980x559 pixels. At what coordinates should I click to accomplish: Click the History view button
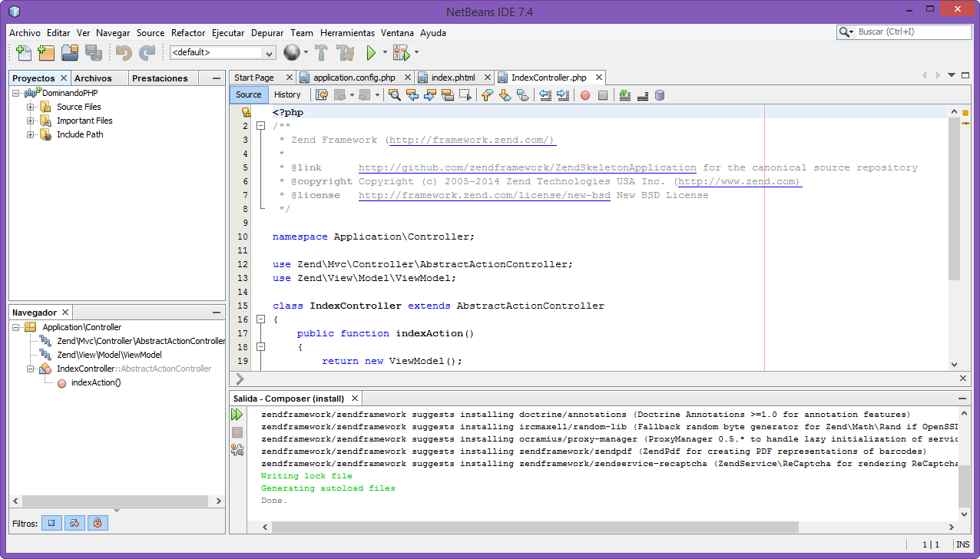click(x=288, y=94)
